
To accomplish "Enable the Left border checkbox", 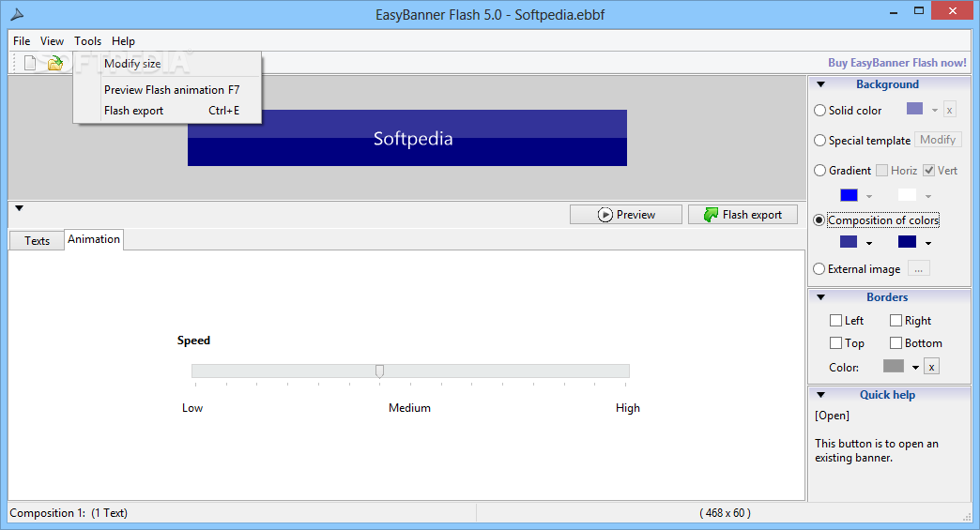I will [835, 320].
